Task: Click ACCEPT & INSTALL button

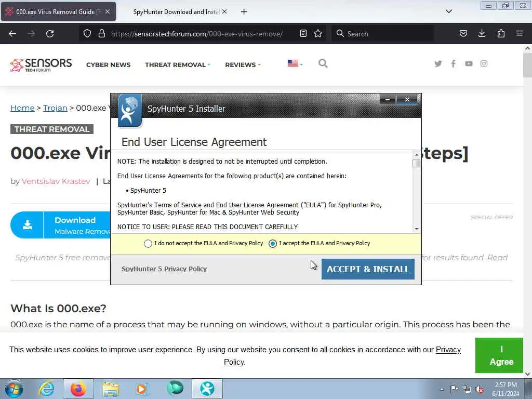Action: click(x=368, y=269)
